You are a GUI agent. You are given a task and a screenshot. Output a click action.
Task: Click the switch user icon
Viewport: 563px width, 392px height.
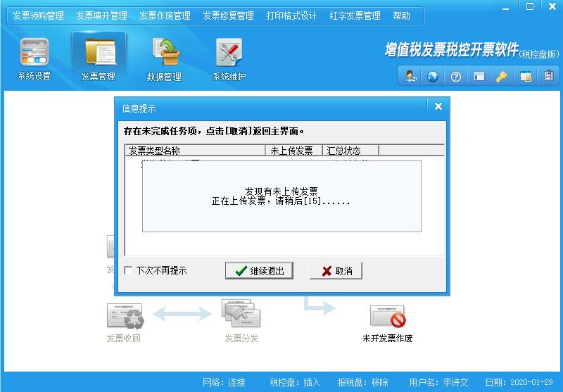[410, 77]
